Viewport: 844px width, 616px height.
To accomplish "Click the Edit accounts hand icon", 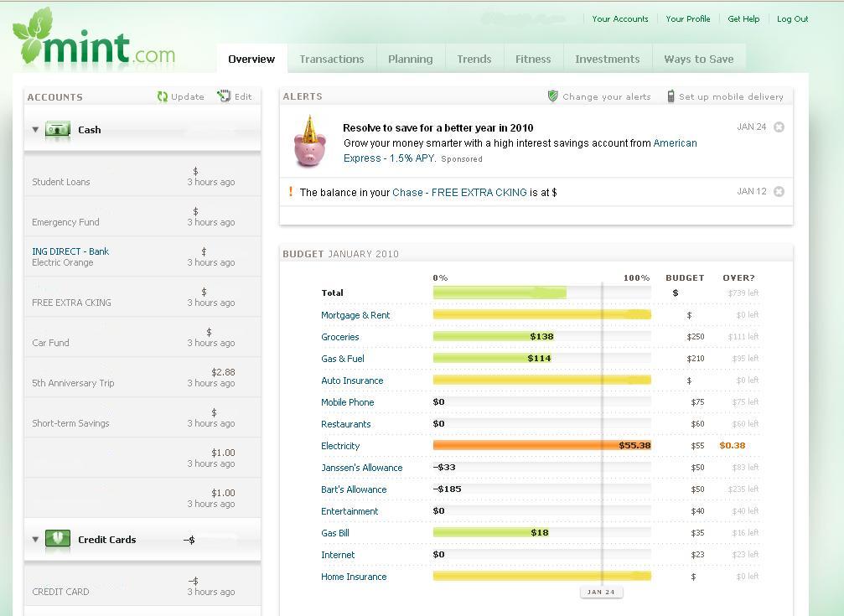I will (224, 96).
